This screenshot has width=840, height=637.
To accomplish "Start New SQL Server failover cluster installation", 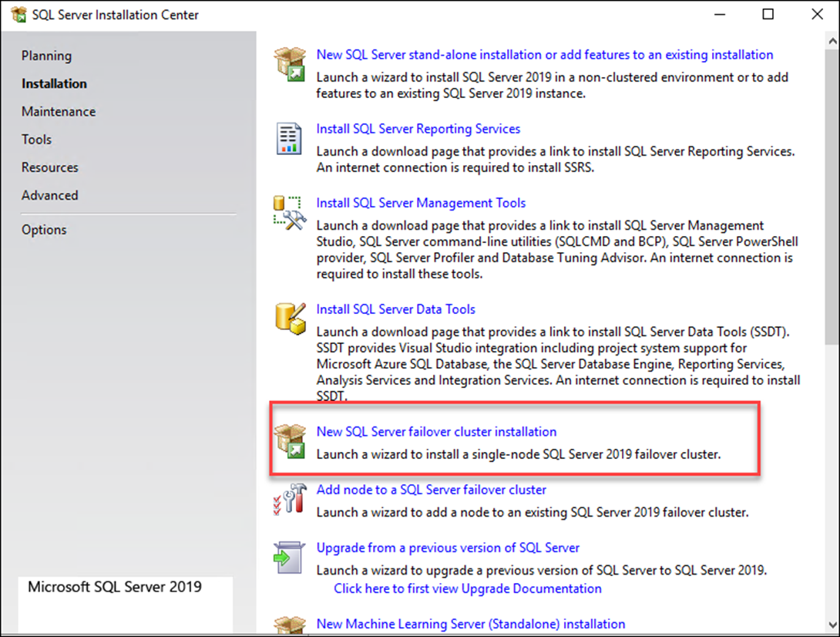I will point(437,432).
